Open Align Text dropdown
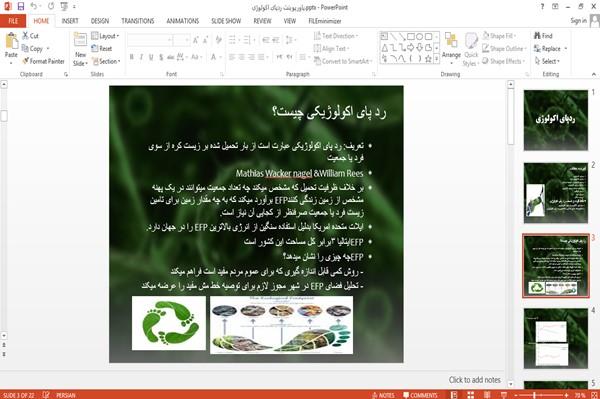Viewport: 600px width, 399px height. 331,49
